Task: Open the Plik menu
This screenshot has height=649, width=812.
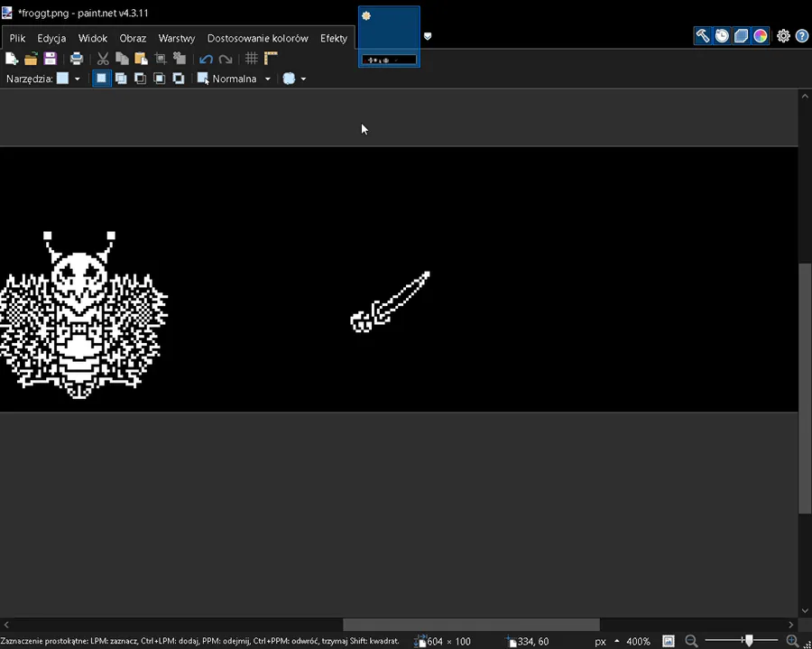Action: coord(17,38)
